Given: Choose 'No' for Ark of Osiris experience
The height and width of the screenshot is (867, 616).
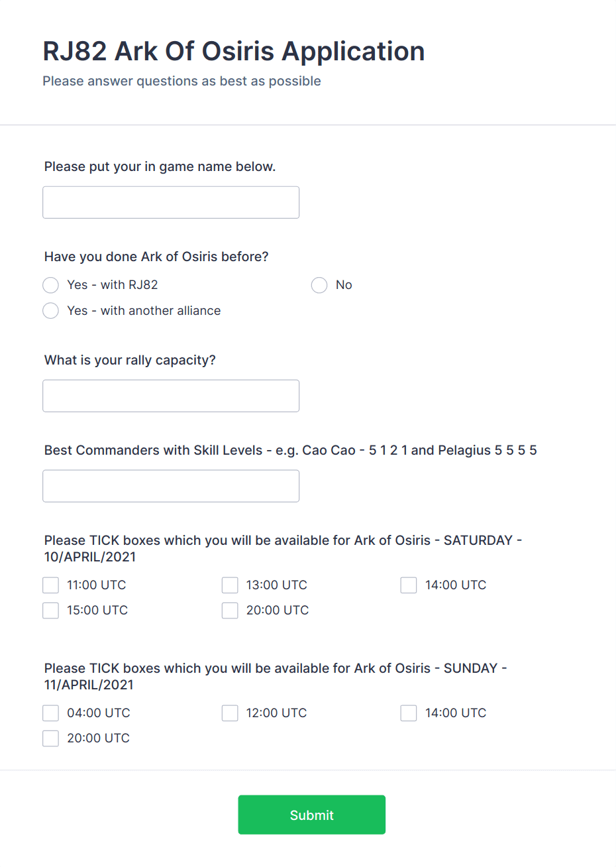Looking at the screenshot, I should [319, 285].
